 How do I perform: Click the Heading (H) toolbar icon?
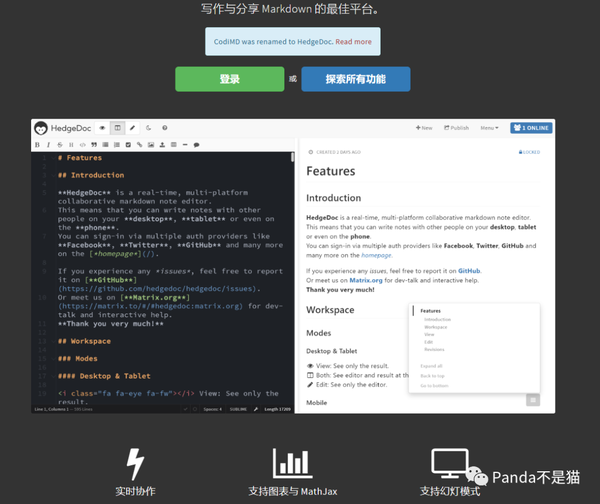point(71,145)
